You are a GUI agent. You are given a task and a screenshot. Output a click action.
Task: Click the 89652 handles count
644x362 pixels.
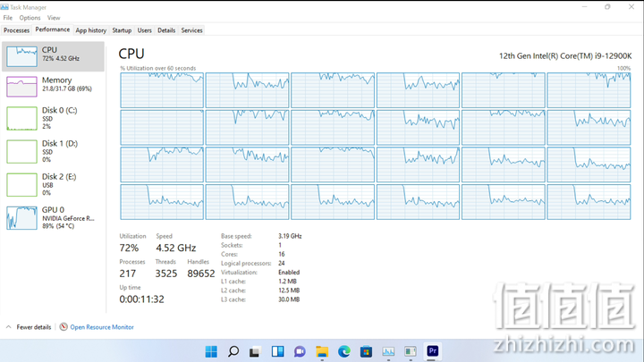[x=201, y=274]
